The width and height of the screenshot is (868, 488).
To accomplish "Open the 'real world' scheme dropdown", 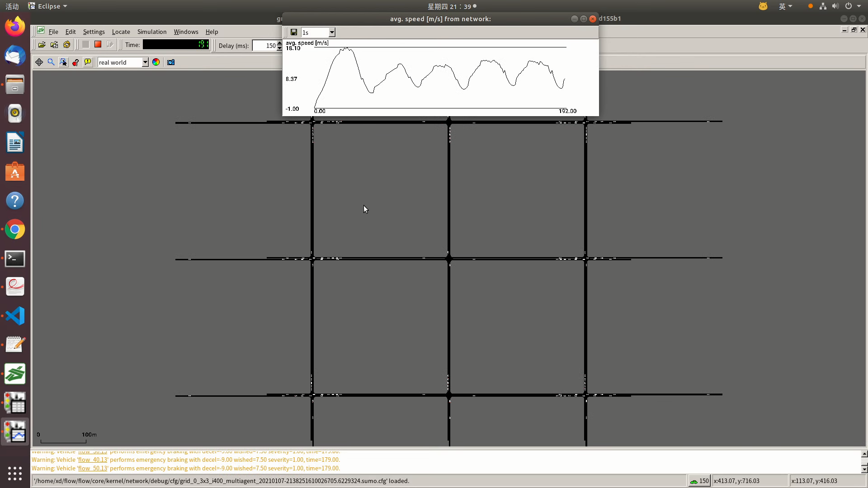I will 123,62.
